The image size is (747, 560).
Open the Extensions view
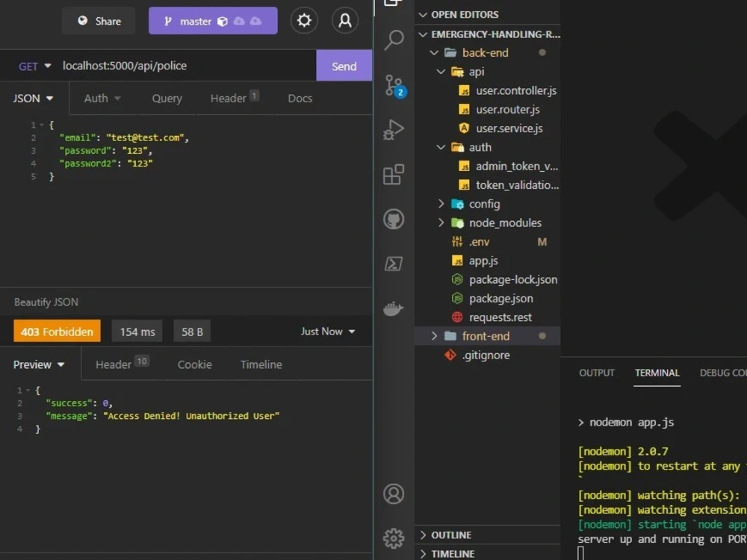tap(394, 174)
